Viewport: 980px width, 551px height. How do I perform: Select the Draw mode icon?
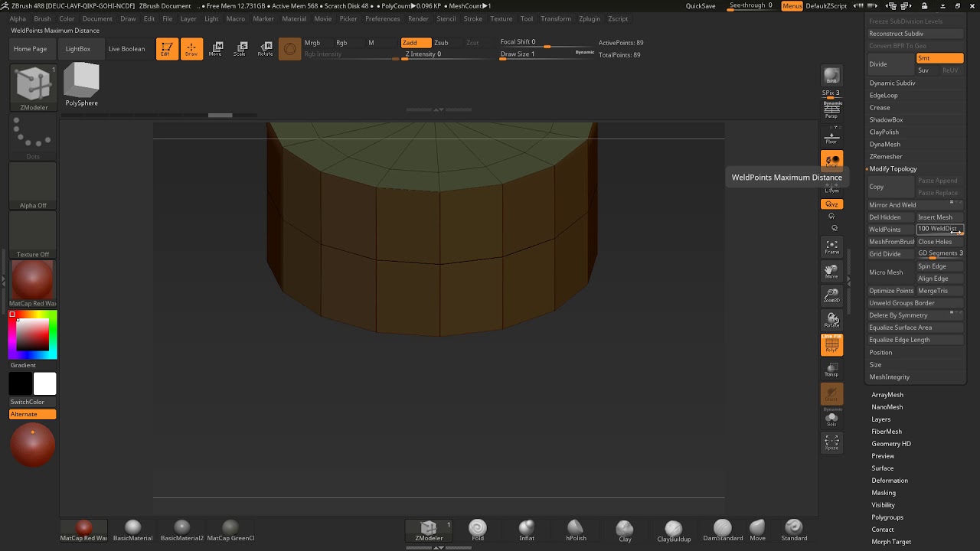tap(191, 49)
